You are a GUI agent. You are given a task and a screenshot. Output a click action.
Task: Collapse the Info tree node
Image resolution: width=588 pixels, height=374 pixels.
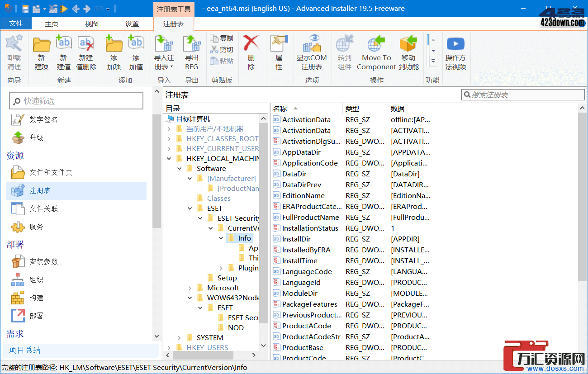click(221, 238)
